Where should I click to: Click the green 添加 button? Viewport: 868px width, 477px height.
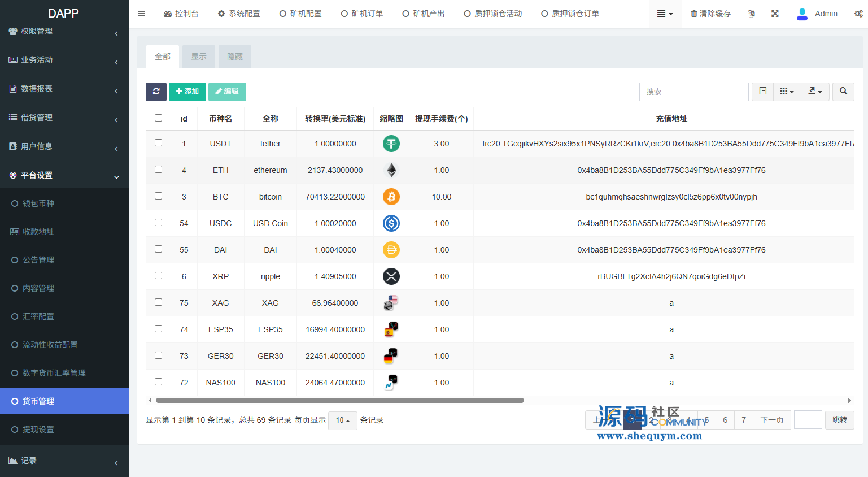coord(187,92)
